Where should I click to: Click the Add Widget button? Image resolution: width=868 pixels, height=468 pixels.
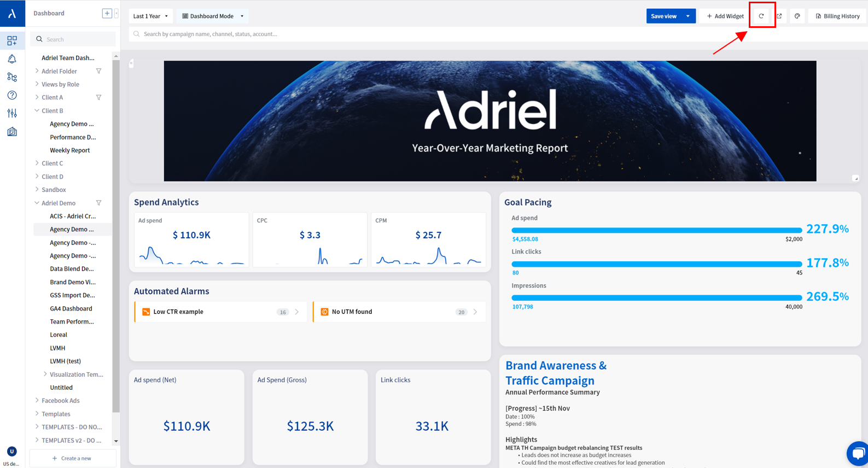pyautogui.click(x=725, y=16)
